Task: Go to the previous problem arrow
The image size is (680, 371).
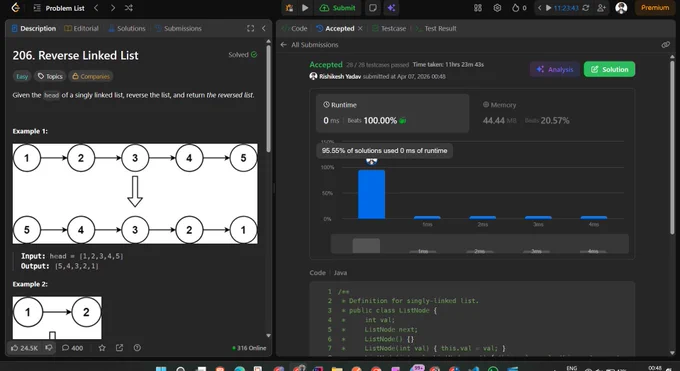Action: [x=96, y=8]
